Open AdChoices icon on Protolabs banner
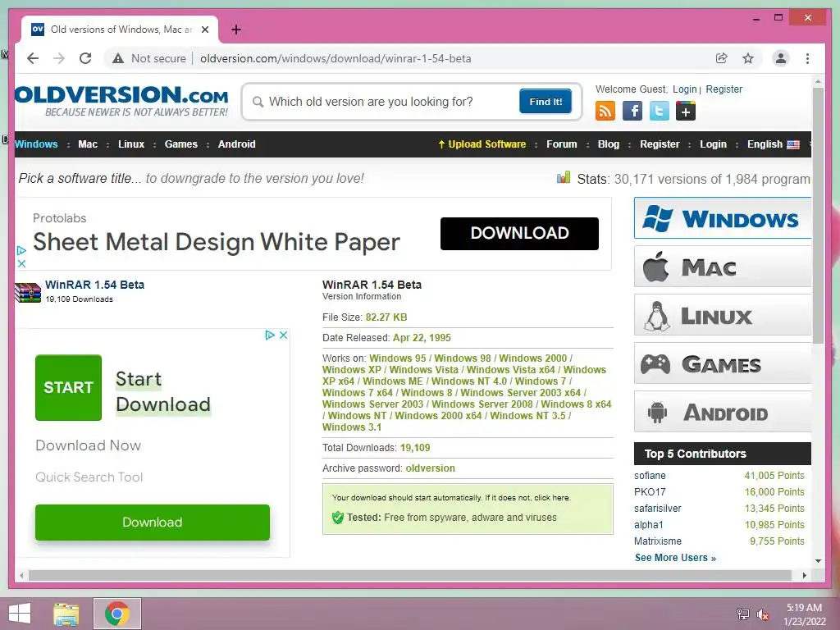The height and width of the screenshot is (630, 840). [x=21, y=250]
